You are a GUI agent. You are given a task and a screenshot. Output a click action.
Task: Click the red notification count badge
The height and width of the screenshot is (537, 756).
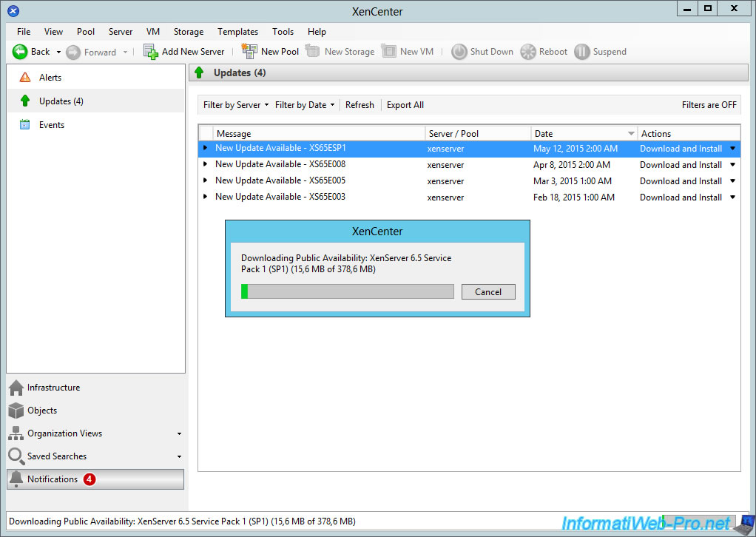90,479
